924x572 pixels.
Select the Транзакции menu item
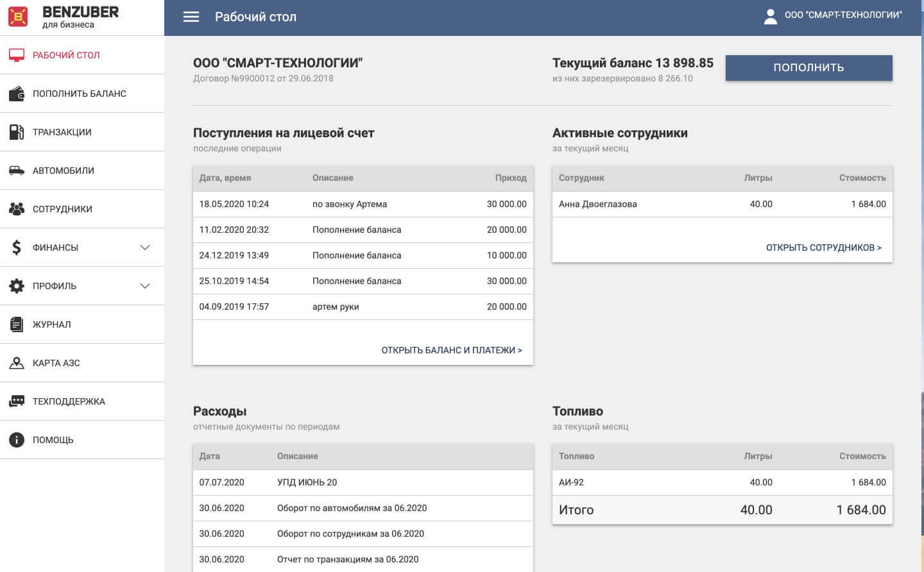pyautogui.click(x=62, y=132)
